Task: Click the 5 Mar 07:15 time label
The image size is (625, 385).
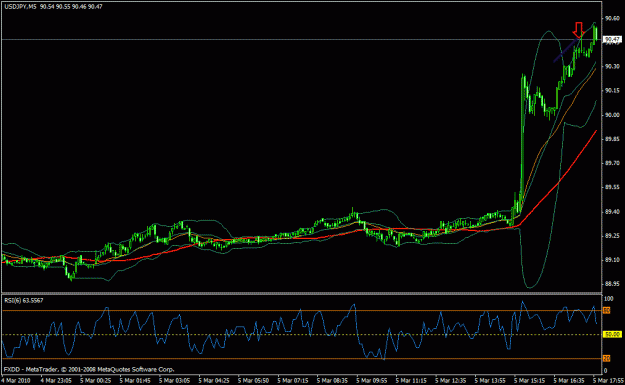Action: 293,381
